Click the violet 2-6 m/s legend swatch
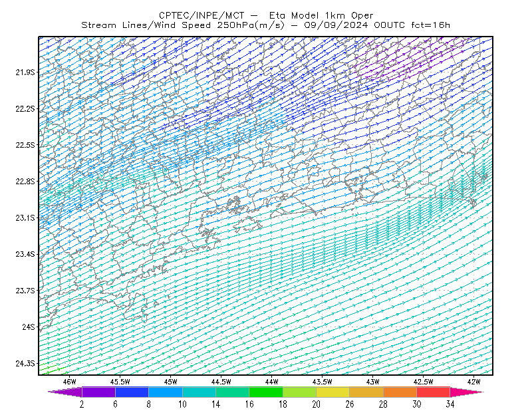532x411 pixels. coord(98,392)
